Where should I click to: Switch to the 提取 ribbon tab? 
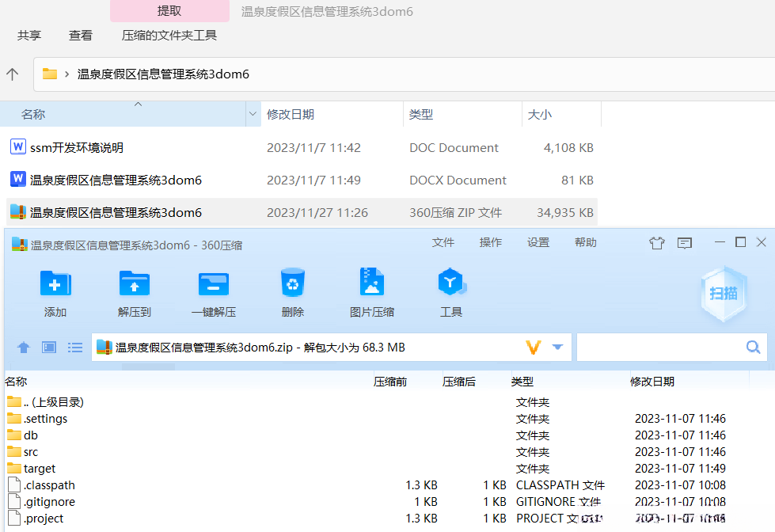pos(169,11)
